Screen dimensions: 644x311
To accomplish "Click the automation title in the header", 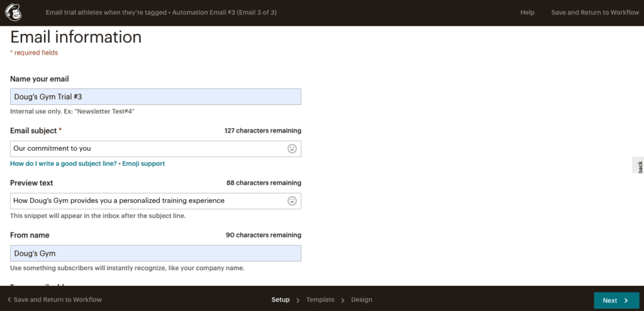I will [161, 13].
